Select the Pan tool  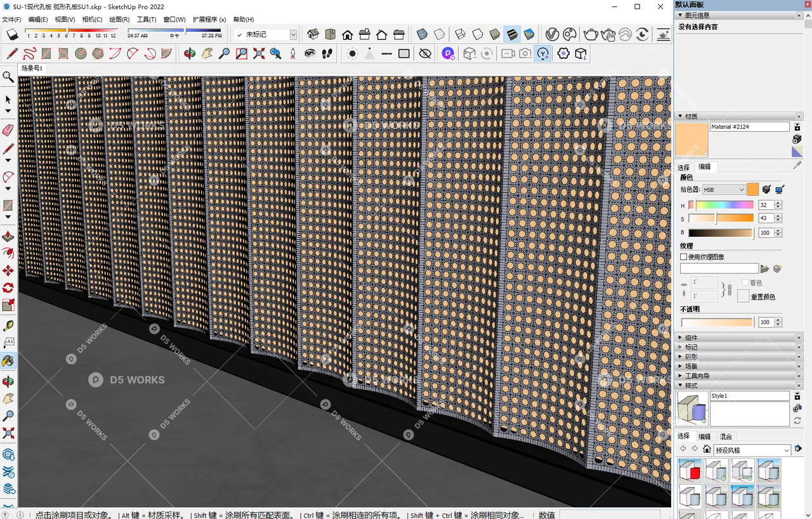(206, 53)
